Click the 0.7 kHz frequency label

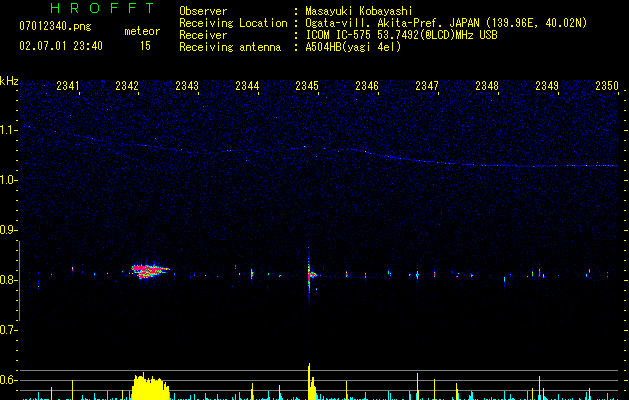click(x=8, y=330)
